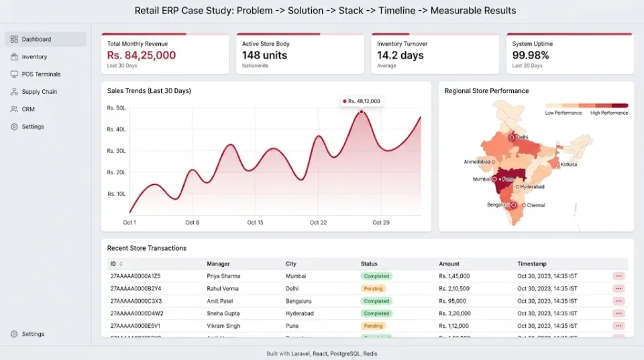Open actions menu for Amit Patel row
This screenshot has width=644, height=360.
coord(619,301)
